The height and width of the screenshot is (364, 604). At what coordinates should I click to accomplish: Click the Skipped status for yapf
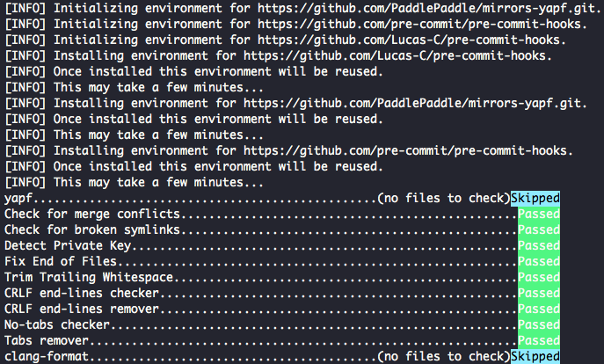pos(535,199)
